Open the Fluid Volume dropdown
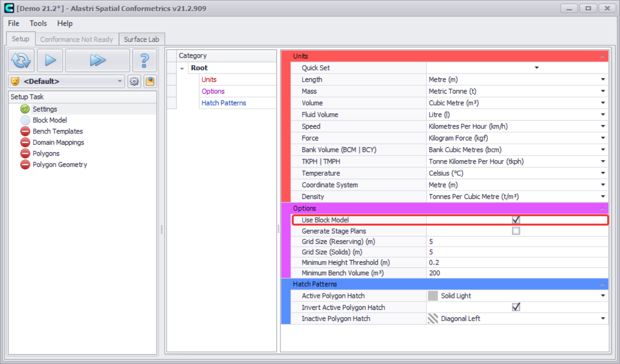Image resolution: width=620 pixels, height=364 pixels. tap(603, 115)
